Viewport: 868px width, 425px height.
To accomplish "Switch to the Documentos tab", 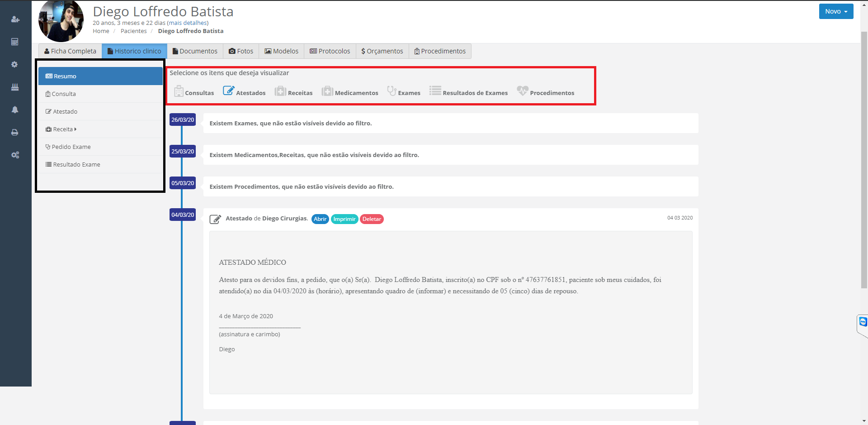I will coord(195,51).
